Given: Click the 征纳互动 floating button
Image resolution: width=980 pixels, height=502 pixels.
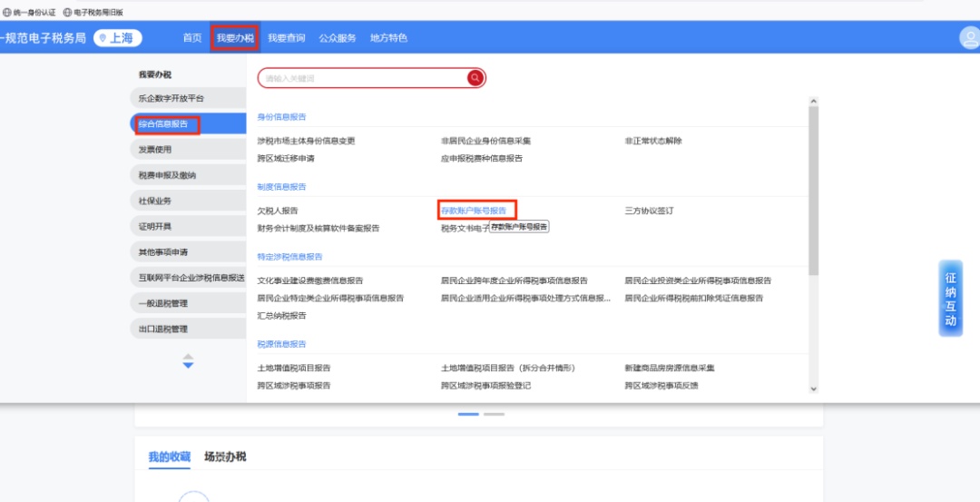Looking at the screenshot, I should [950, 299].
